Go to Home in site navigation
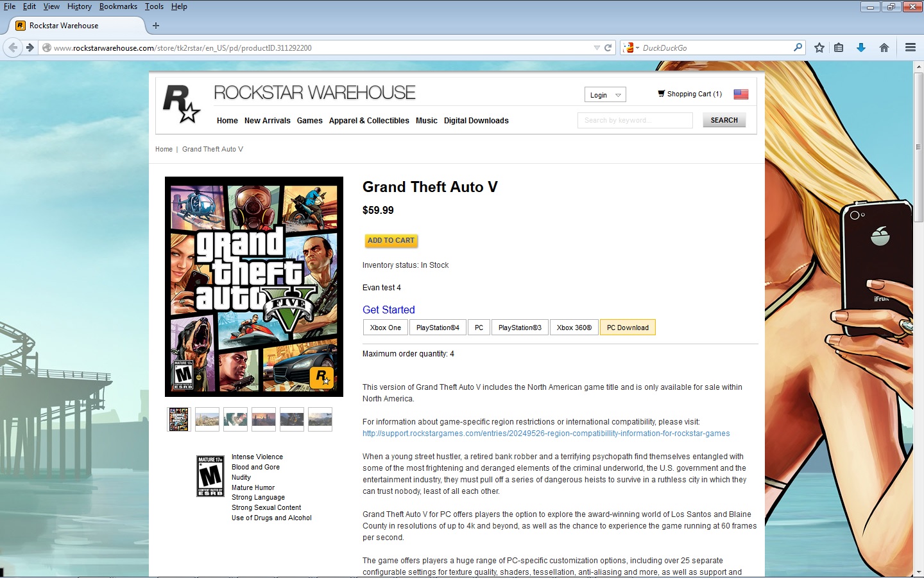The height and width of the screenshot is (578, 924). [227, 121]
